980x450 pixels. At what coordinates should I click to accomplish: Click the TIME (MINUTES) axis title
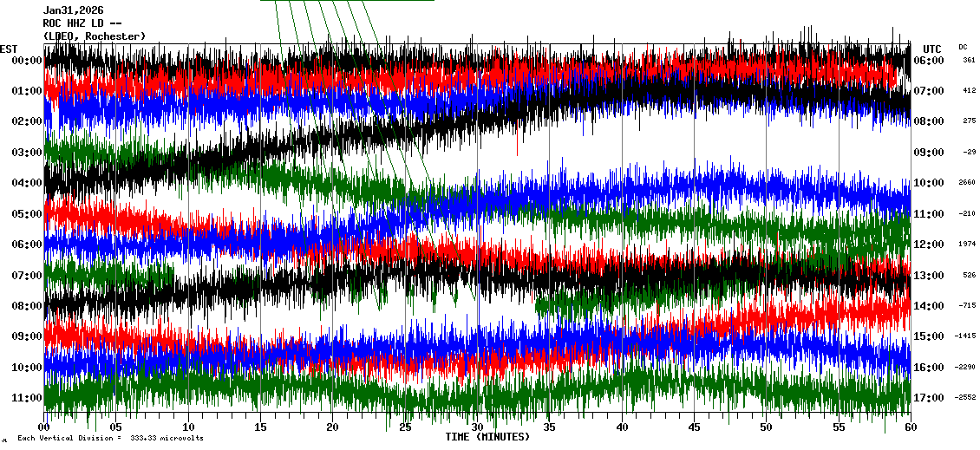(x=487, y=437)
